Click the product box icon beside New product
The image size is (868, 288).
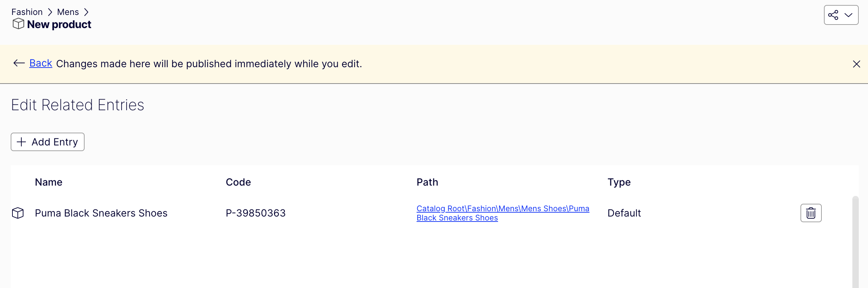click(x=18, y=24)
